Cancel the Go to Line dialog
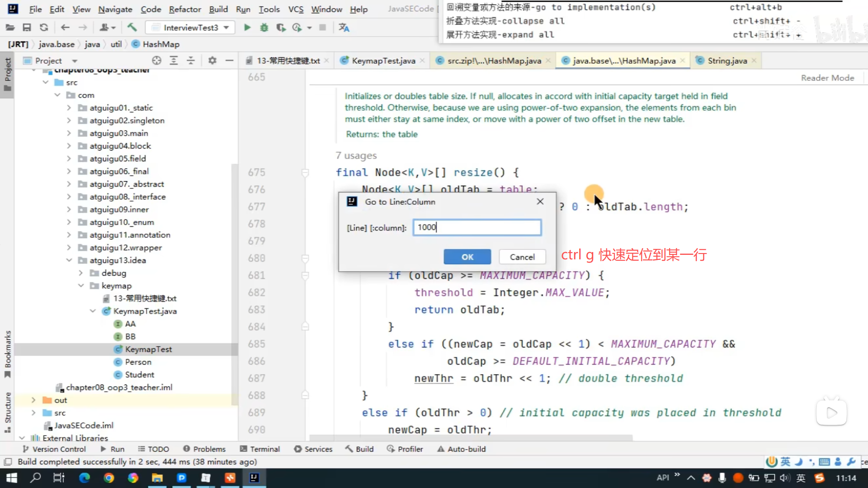The width and height of the screenshot is (868, 488). (x=522, y=257)
